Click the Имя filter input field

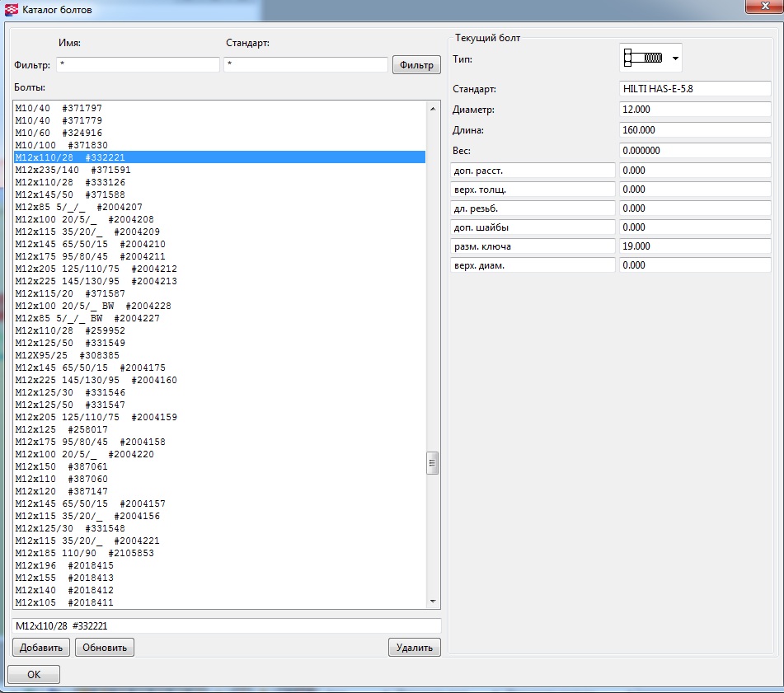tap(138, 64)
